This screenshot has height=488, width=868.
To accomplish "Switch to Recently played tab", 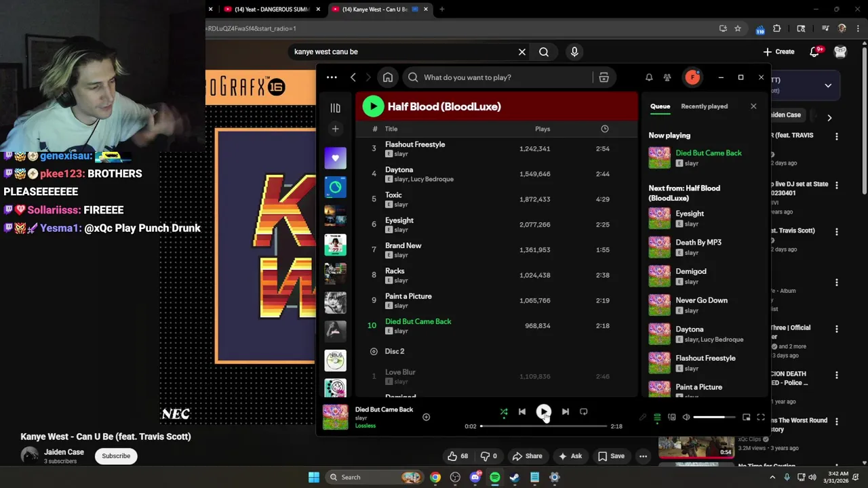I will click(704, 106).
